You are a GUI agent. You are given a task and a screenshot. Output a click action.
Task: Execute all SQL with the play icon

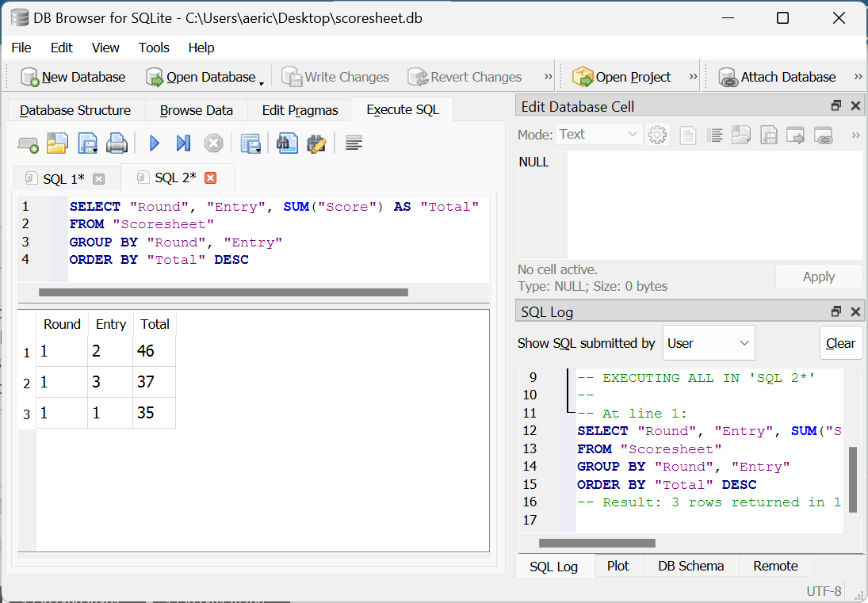click(x=155, y=143)
